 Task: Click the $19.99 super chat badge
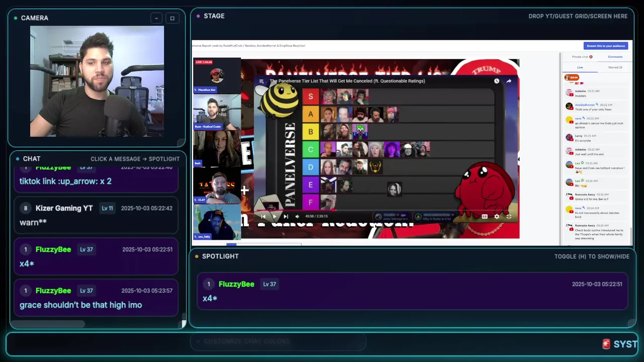(571, 77)
